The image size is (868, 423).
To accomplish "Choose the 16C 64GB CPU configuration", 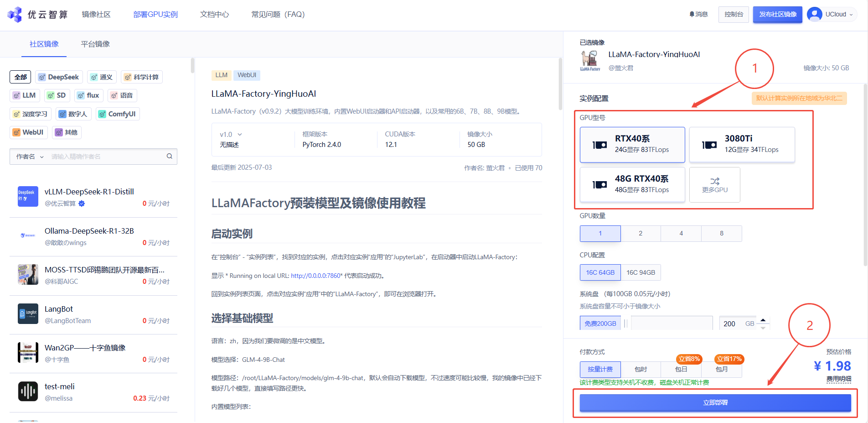I will pos(600,272).
